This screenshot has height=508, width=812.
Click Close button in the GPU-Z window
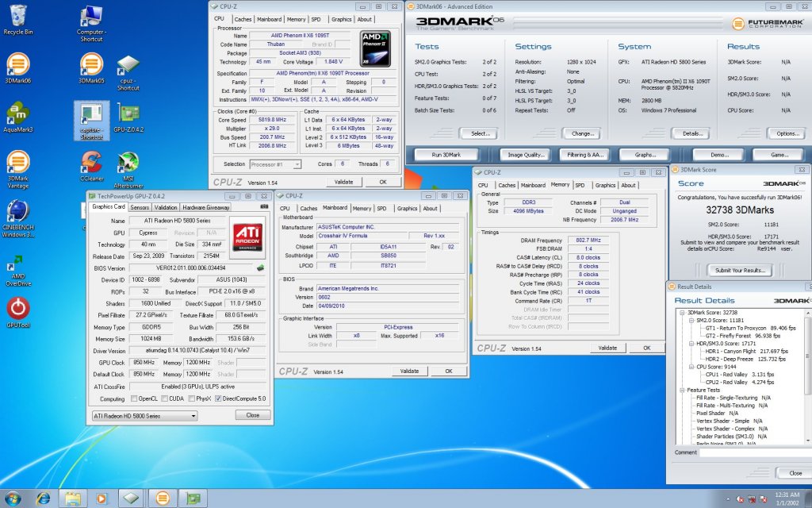click(x=253, y=415)
